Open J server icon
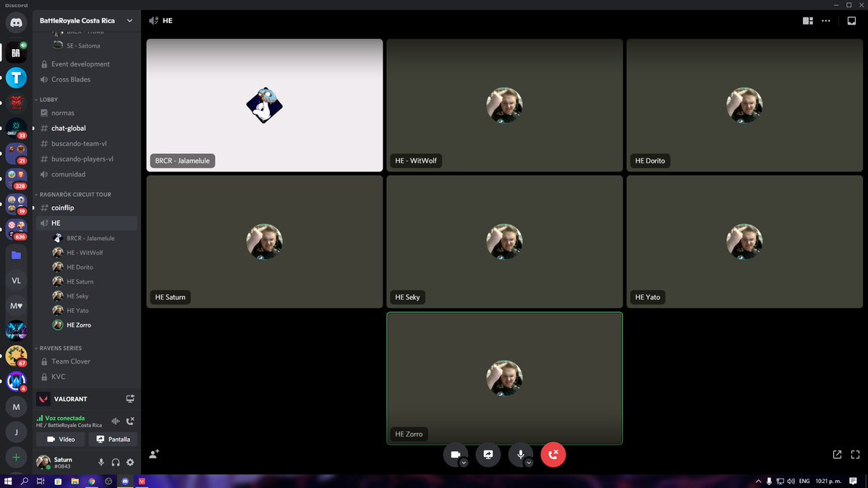Screen dimensions: 868x488 tap(16, 432)
